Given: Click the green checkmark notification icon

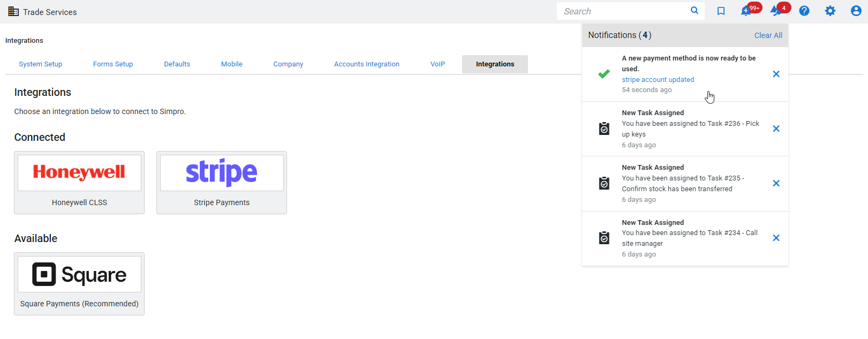Looking at the screenshot, I should [x=604, y=74].
